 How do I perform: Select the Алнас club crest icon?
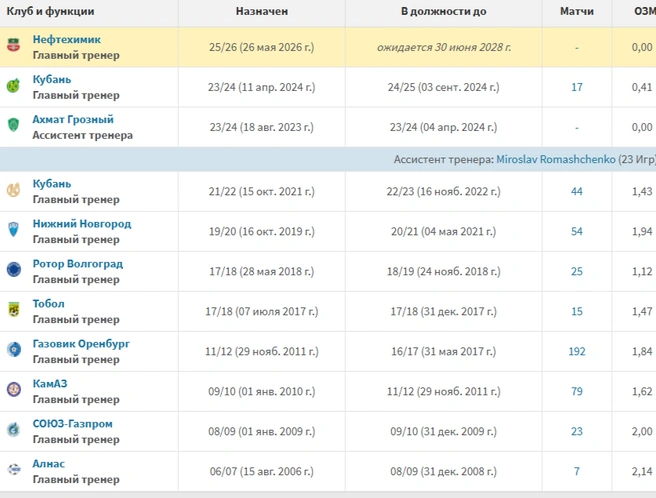coord(13,469)
